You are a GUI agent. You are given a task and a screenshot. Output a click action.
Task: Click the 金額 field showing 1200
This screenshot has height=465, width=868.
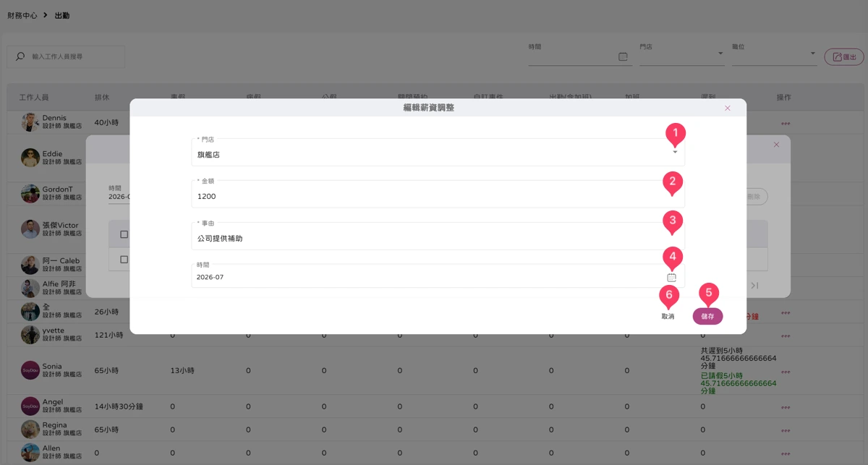[x=438, y=194]
